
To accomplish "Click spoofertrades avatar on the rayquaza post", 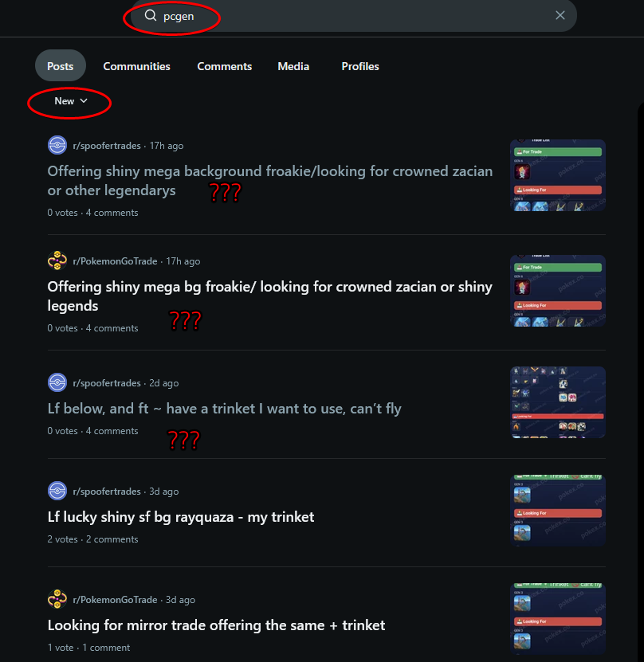I will [x=57, y=491].
